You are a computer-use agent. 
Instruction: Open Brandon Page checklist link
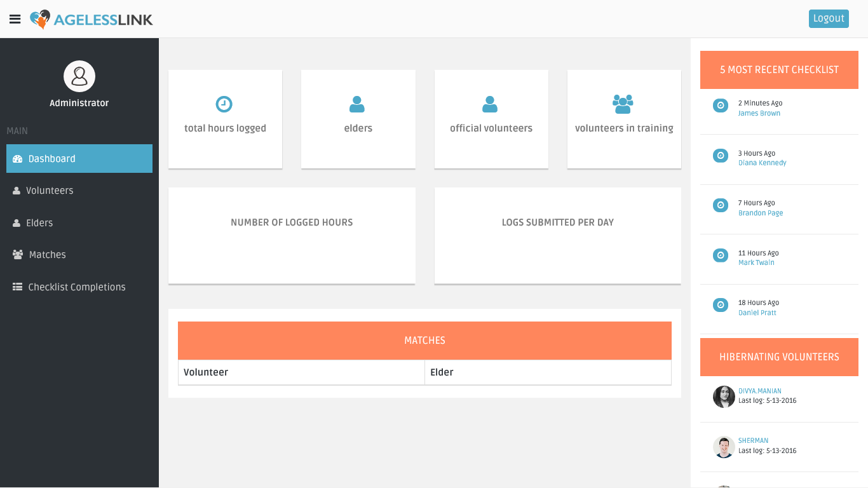(760, 213)
